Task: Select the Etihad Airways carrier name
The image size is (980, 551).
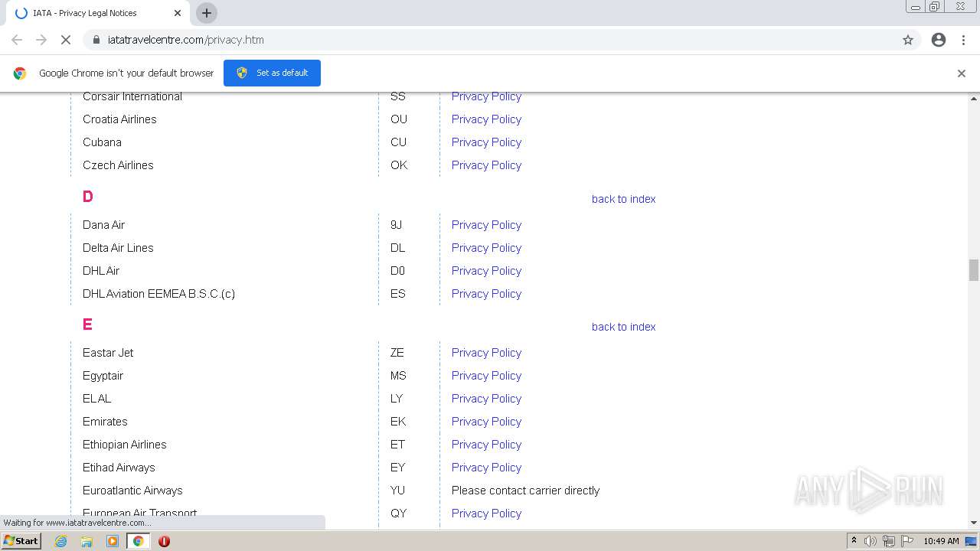Action: click(119, 468)
